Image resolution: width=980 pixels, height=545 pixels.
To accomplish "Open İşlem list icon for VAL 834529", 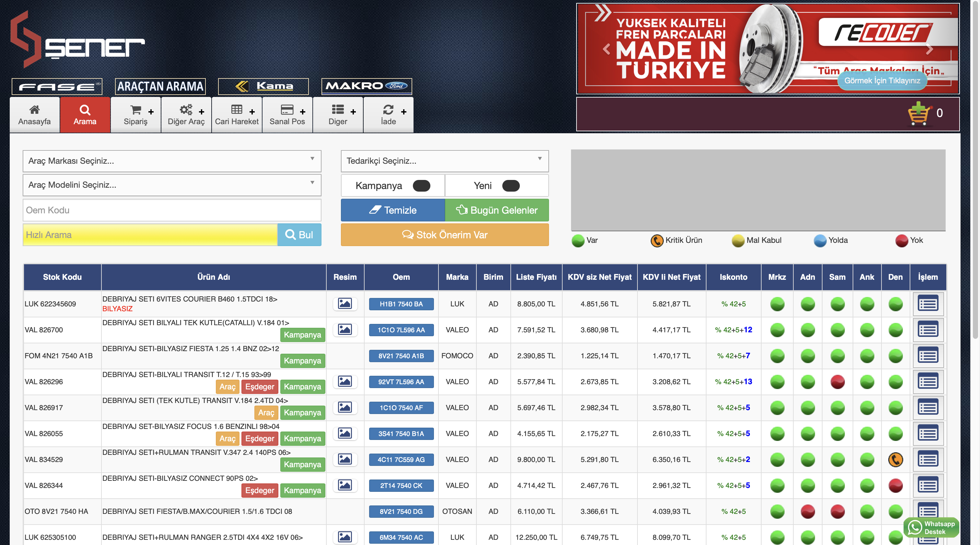I will pos(927,459).
